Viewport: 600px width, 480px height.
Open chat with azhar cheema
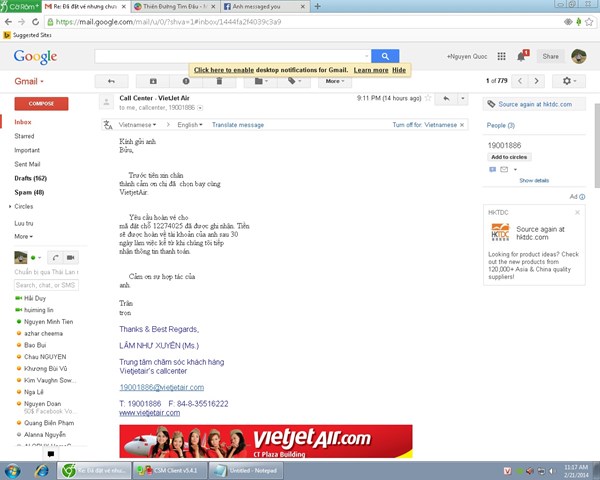(43, 333)
